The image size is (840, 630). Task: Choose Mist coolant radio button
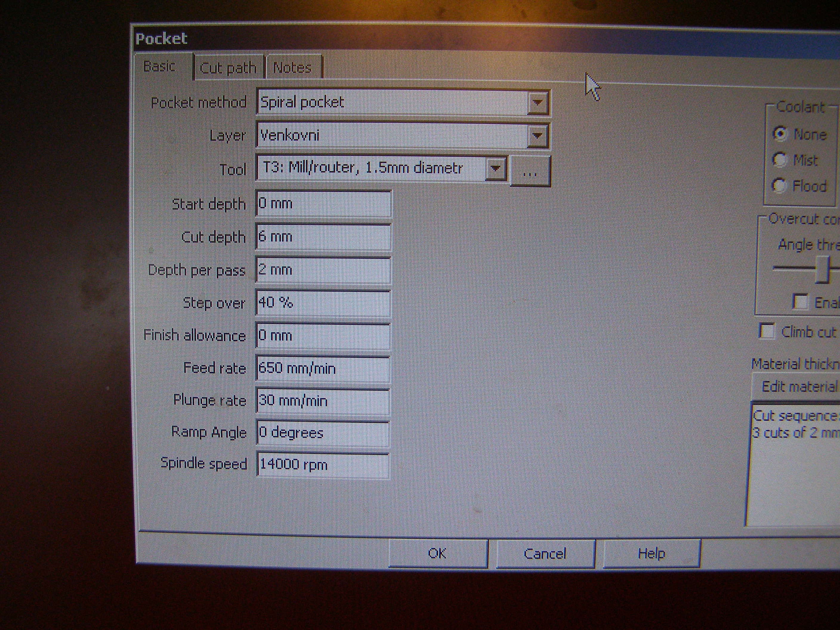click(x=779, y=160)
